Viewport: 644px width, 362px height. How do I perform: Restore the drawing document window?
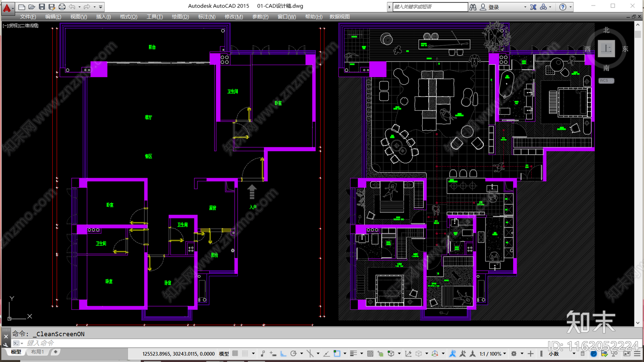(x=634, y=16)
